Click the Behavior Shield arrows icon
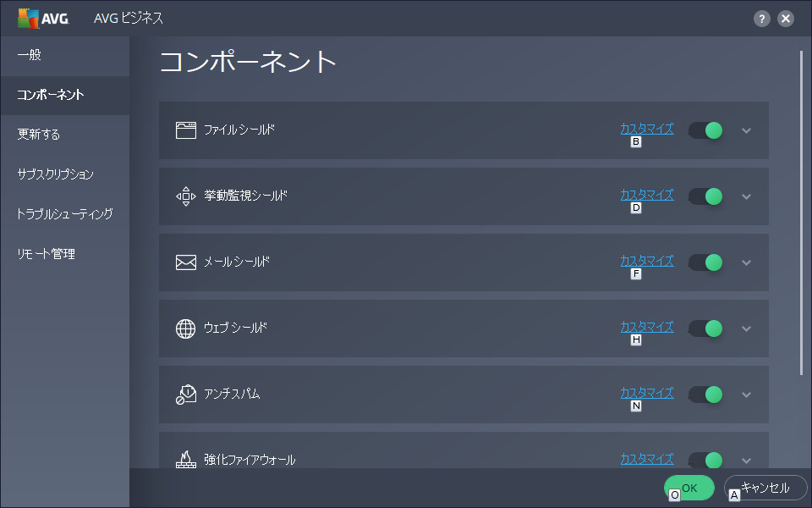This screenshot has height=508, width=812. click(x=186, y=196)
